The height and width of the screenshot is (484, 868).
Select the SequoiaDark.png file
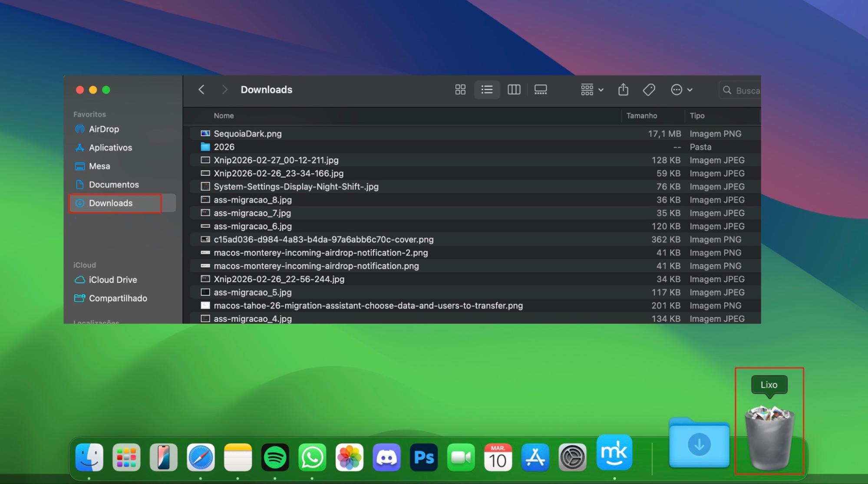(x=248, y=134)
